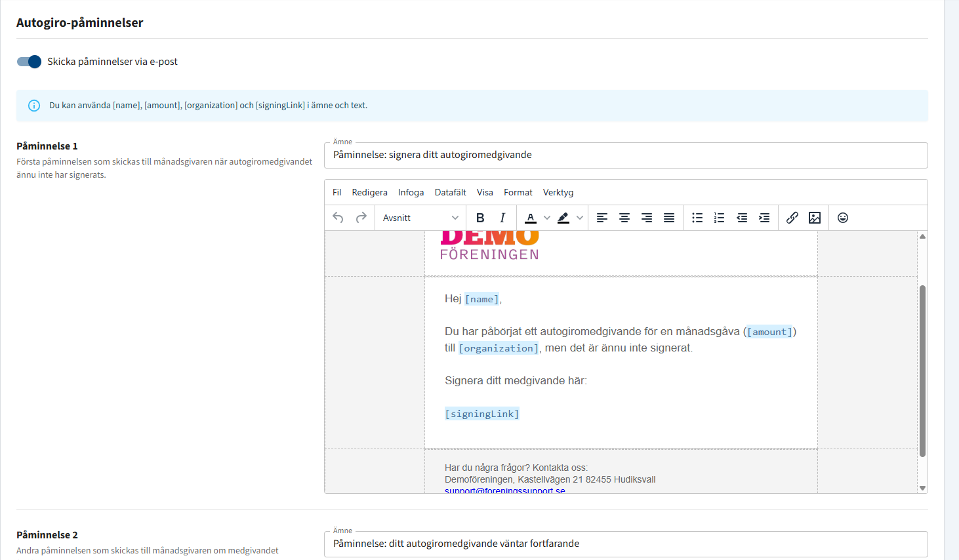The image size is (959, 560).
Task: Click the support email link in footer
Action: tap(505, 490)
